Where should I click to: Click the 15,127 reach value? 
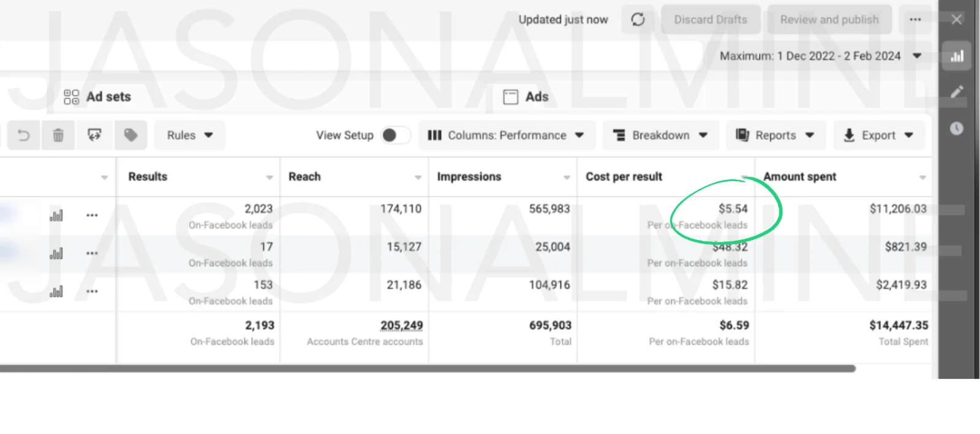(404, 247)
